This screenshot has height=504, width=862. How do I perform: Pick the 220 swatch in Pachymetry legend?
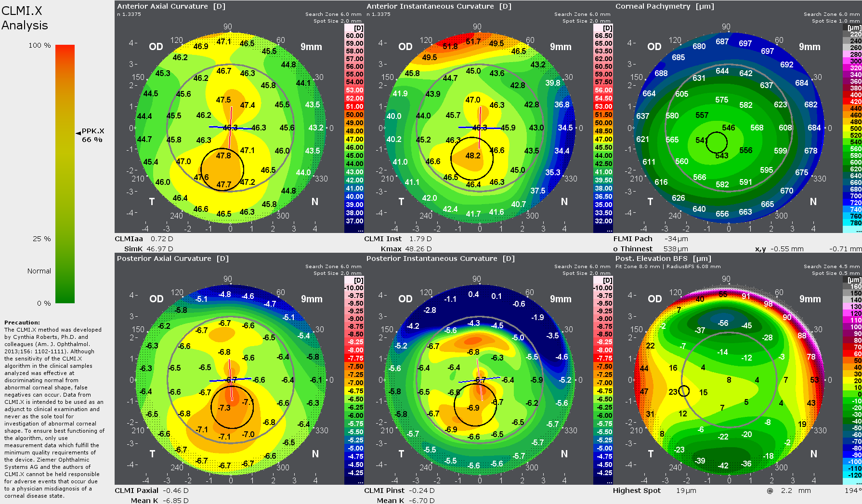852,34
